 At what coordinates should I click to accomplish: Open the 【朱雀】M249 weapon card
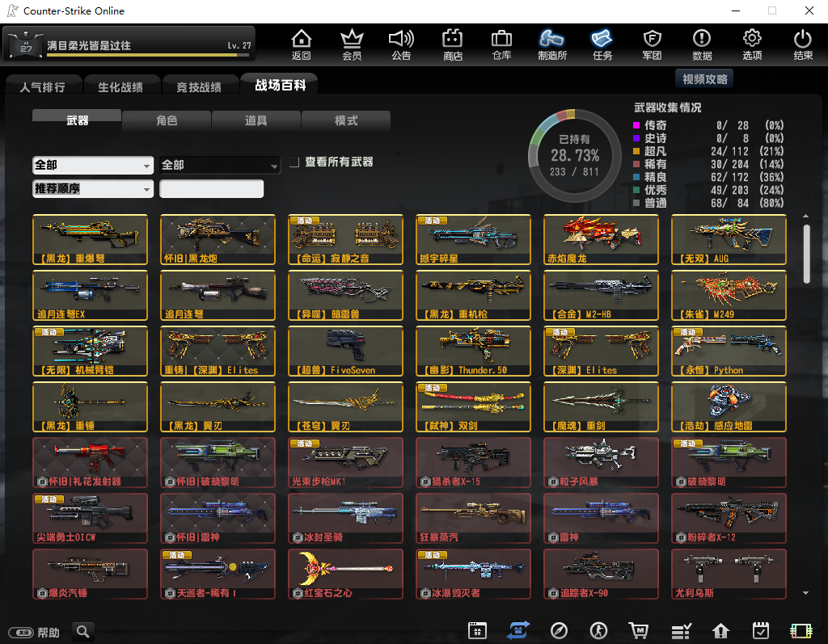point(729,295)
